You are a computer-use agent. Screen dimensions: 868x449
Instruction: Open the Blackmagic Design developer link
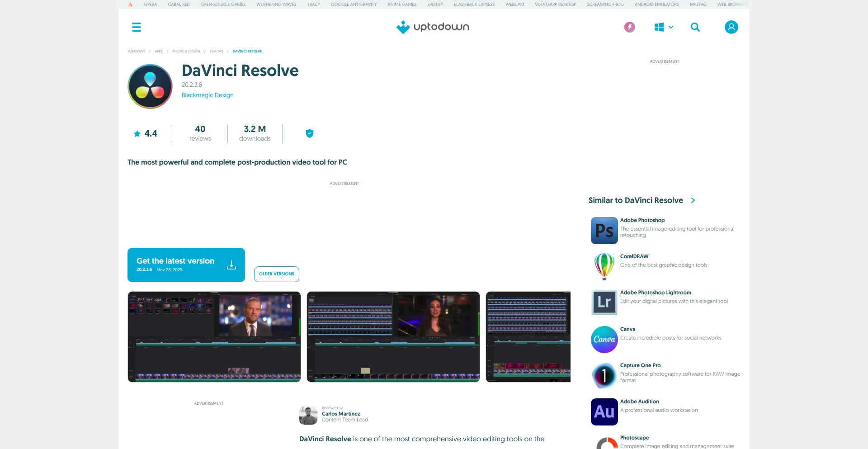click(x=208, y=95)
